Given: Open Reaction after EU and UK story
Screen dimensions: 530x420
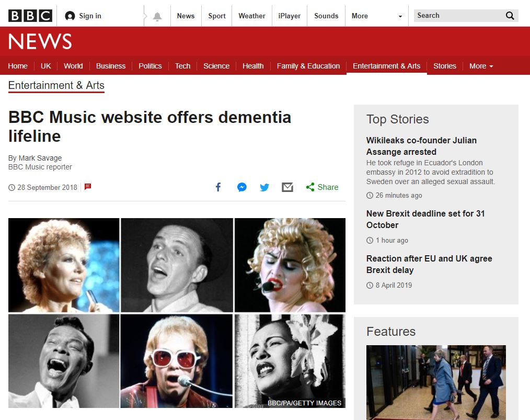Looking at the screenshot, I should click(x=429, y=264).
